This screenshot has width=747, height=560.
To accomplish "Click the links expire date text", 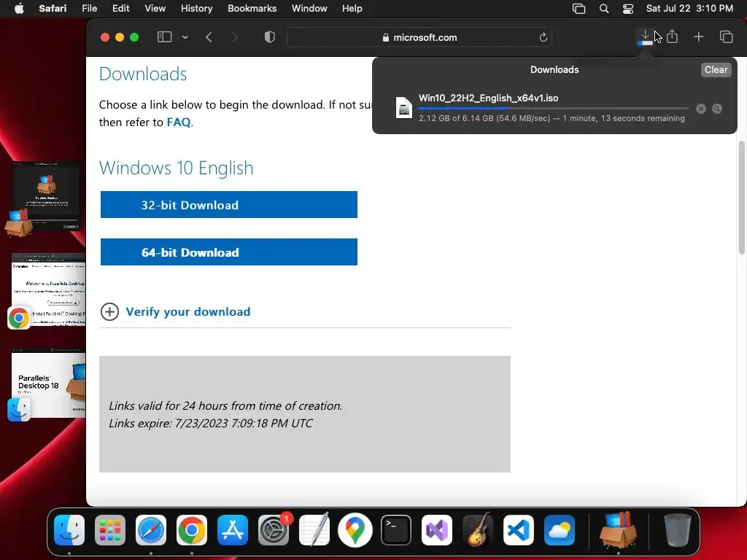I will [211, 424].
